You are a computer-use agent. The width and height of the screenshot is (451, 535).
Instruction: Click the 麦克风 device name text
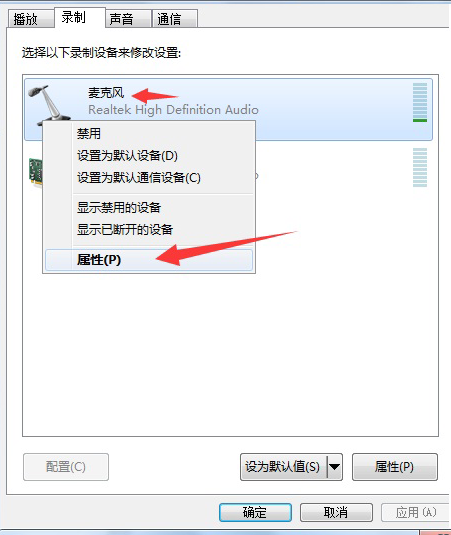click(106, 93)
